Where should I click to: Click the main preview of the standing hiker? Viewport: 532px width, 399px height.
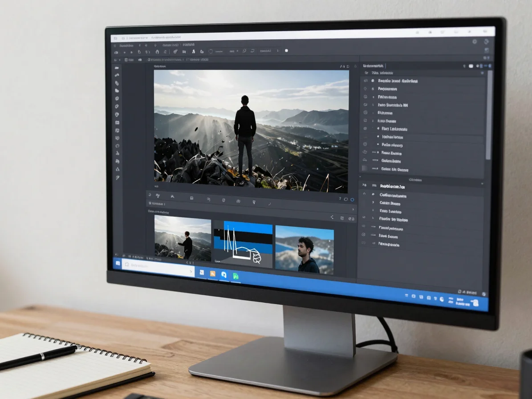[252, 131]
